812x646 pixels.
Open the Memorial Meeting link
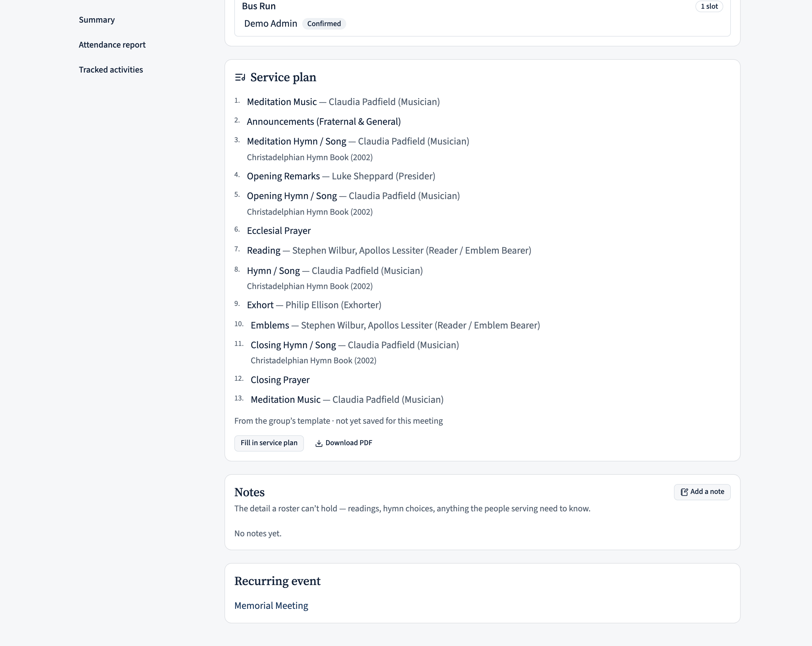click(271, 605)
